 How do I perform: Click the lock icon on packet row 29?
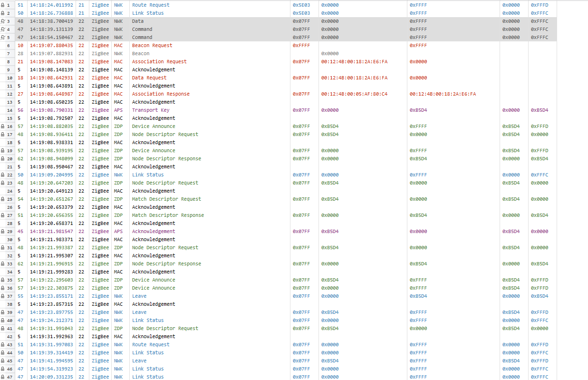[x=3, y=231]
